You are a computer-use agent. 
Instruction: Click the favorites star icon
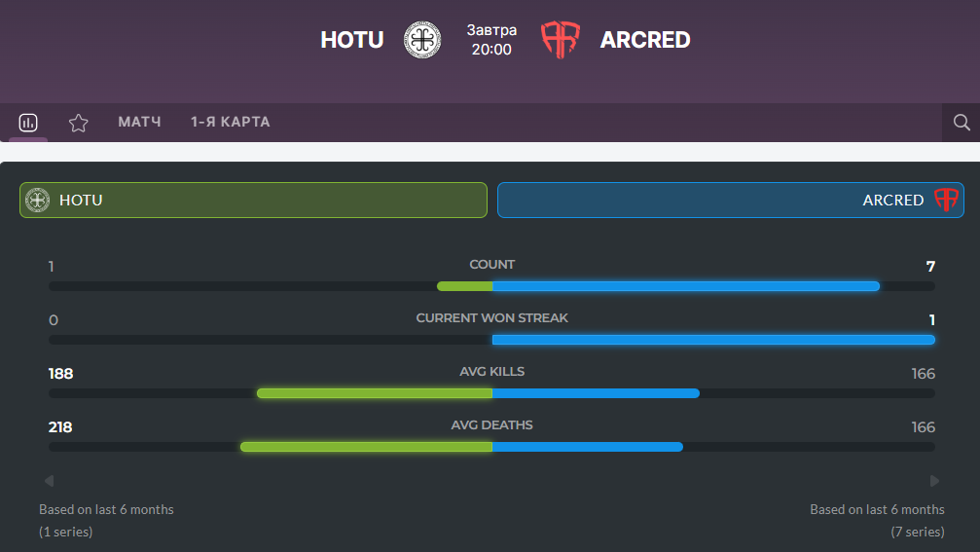[x=78, y=123]
